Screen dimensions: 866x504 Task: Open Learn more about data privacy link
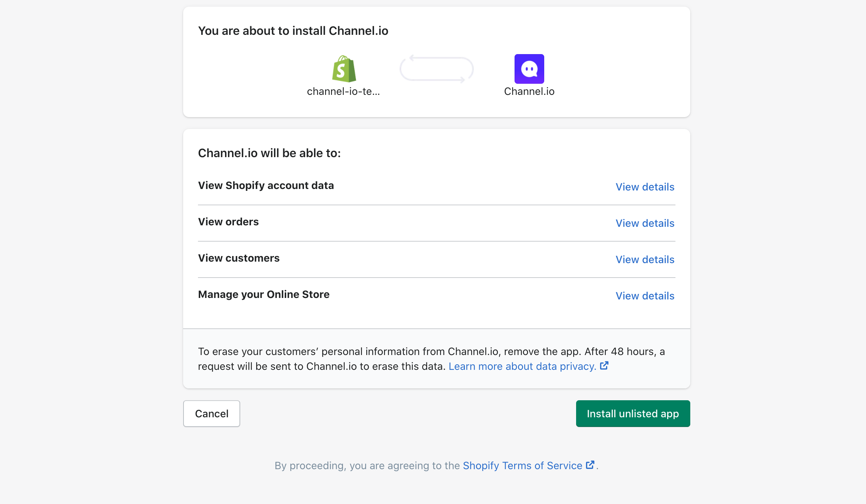(522, 366)
